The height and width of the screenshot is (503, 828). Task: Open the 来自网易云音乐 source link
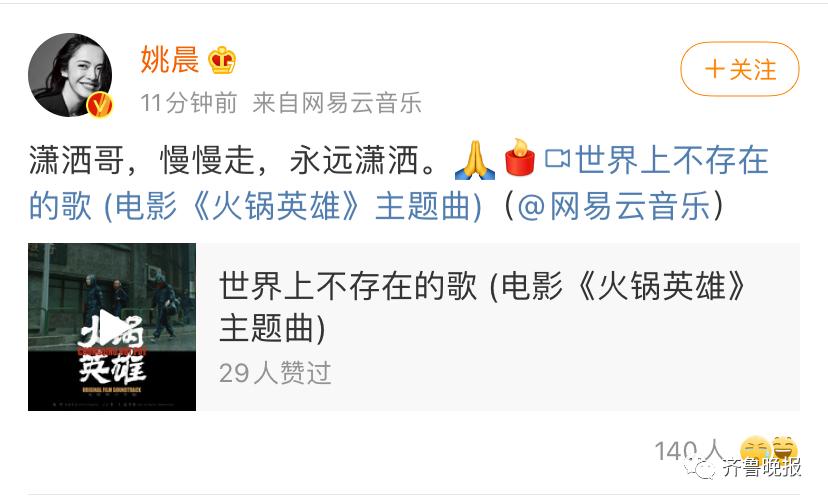coord(337,103)
